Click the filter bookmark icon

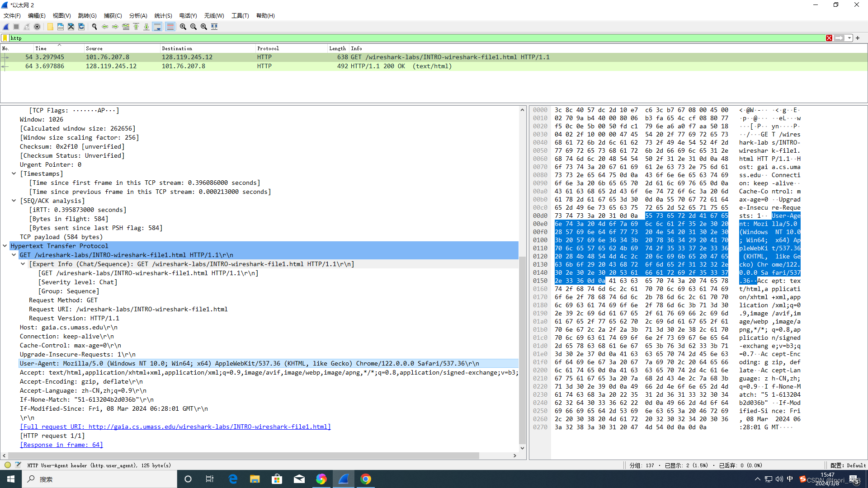5,38
